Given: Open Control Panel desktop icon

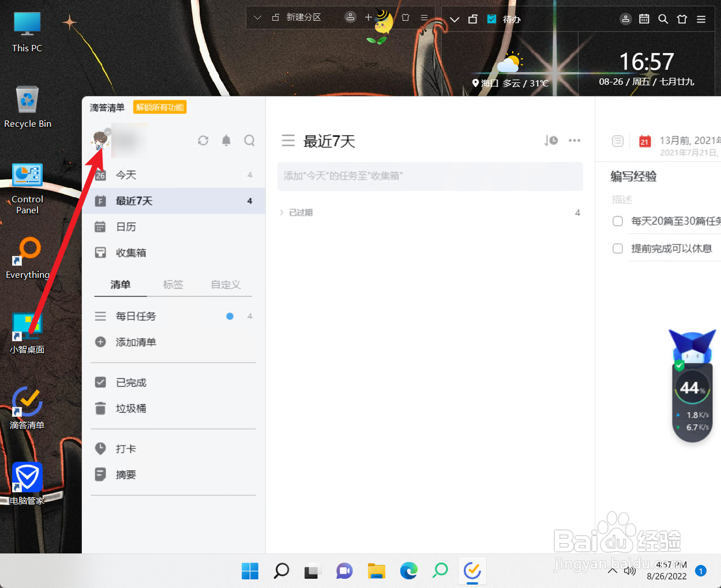Looking at the screenshot, I should 27,189.
